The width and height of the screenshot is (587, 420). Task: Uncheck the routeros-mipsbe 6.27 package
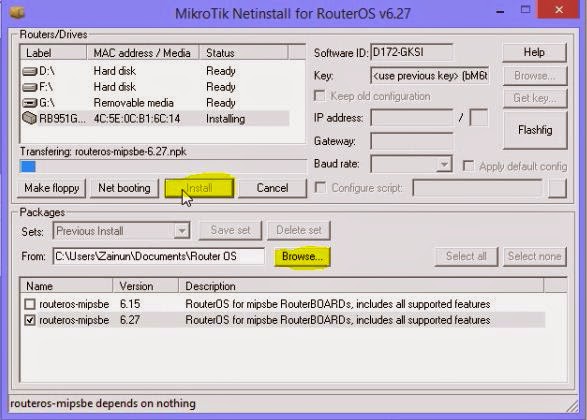click(30, 320)
